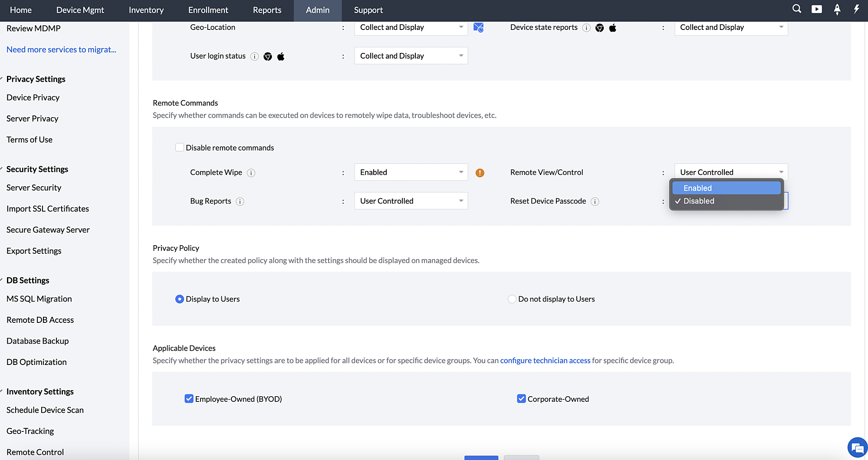Select Do not display to Users
Viewport: 868px width, 460px height.
[x=512, y=299]
